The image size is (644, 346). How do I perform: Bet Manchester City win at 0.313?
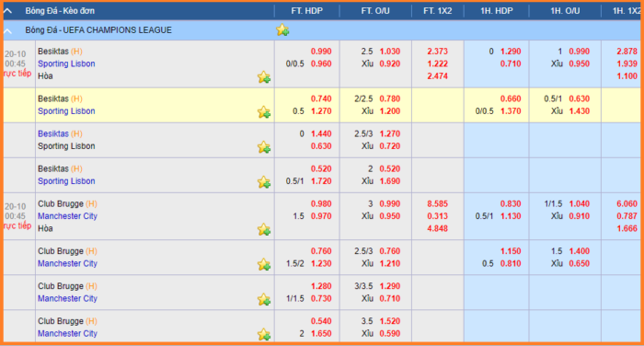[x=437, y=216]
